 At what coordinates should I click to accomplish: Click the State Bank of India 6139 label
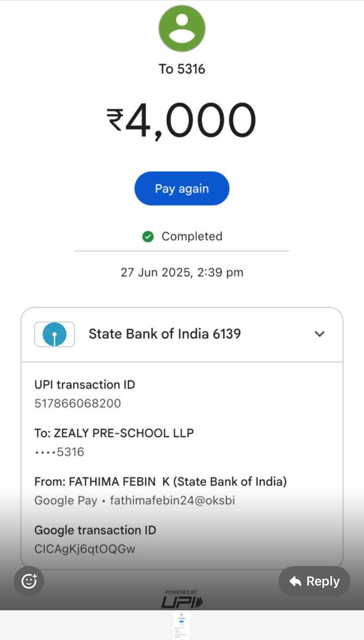(x=165, y=334)
